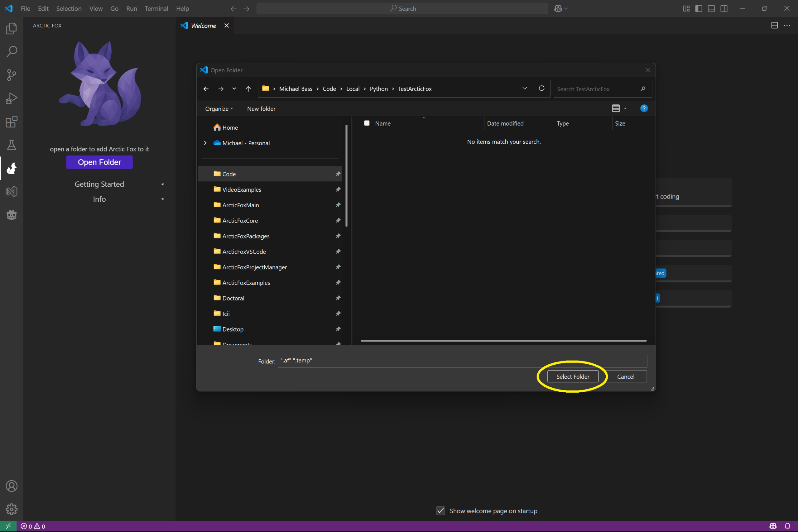Toggle Panel layout icon in title bar
This screenshot has height=532, width=798.
(711, 8)
